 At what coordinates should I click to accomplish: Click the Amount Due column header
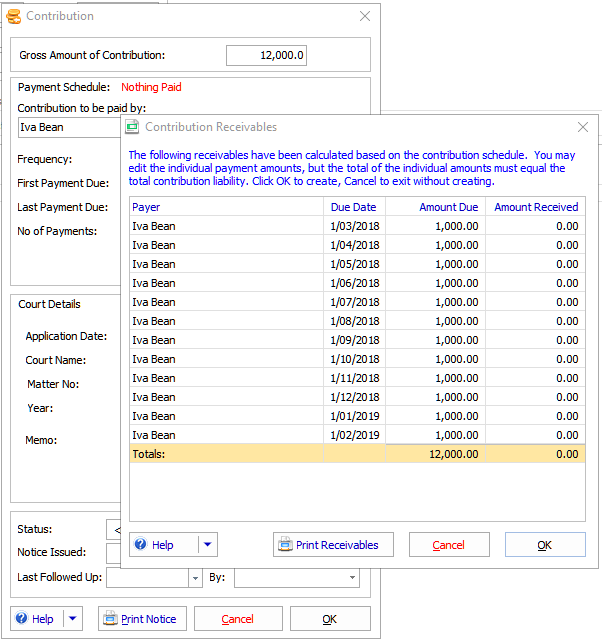click(435, 207)
